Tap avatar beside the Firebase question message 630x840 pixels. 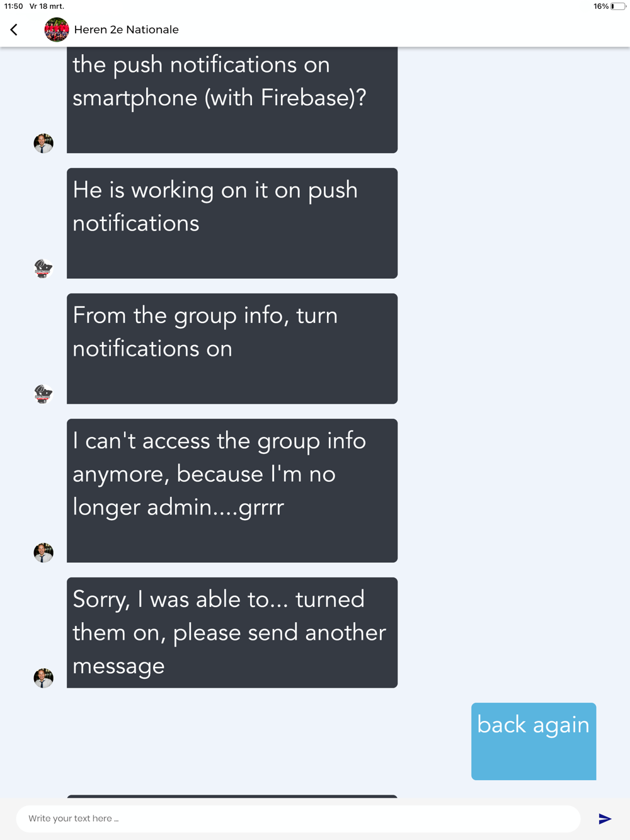43,143
